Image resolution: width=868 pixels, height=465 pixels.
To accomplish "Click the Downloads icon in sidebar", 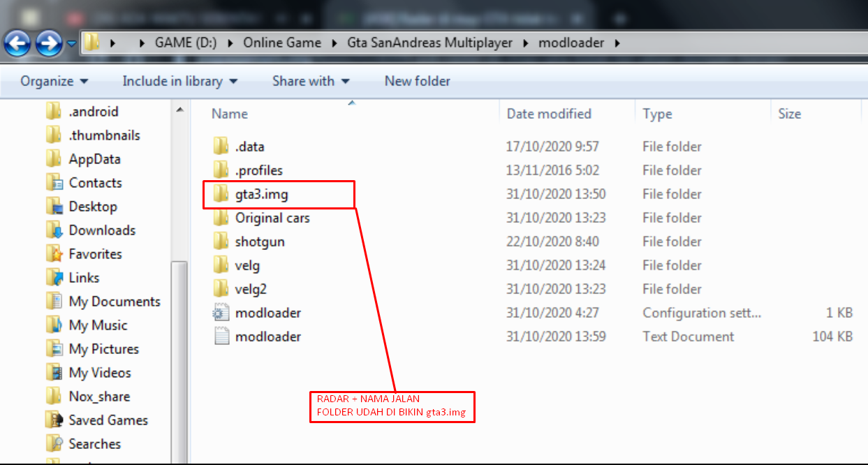I will point(54,230).
